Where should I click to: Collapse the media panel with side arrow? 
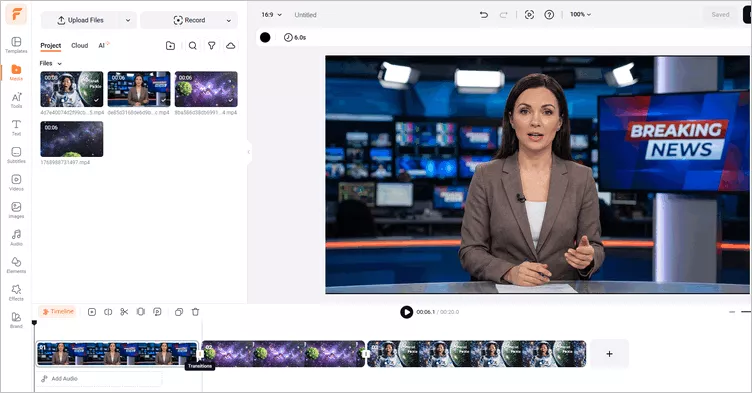pyautogui.click(x=248, y=152)
